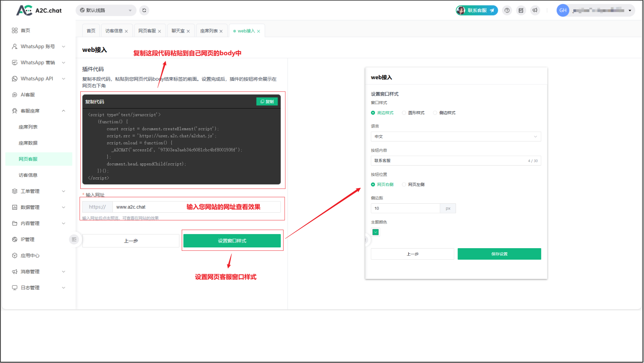The width and height of the screenshot is (644, 363).
Task: Click the green 复制 copy code button
Action: point(267,101)
